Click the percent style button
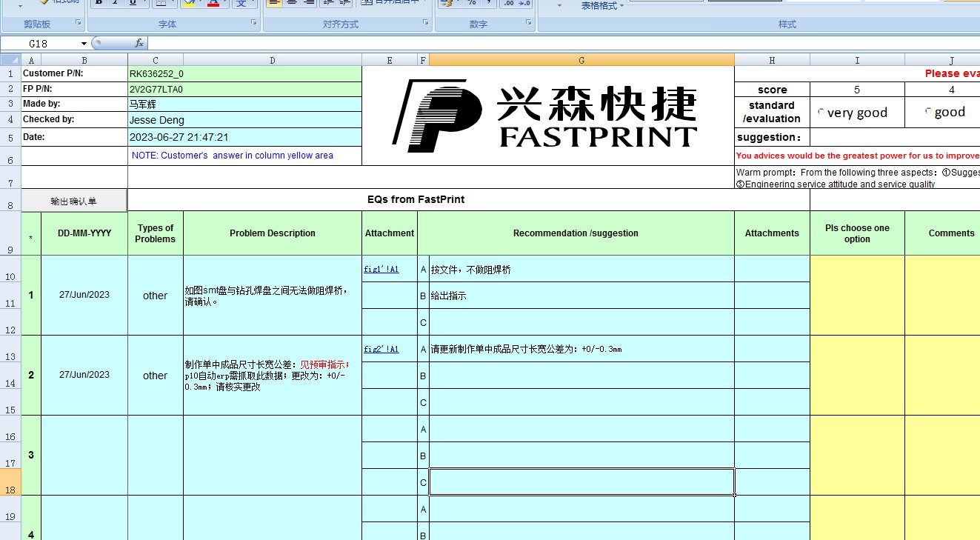The height and width of the screenshot is (540, 980). coord(472,3)
